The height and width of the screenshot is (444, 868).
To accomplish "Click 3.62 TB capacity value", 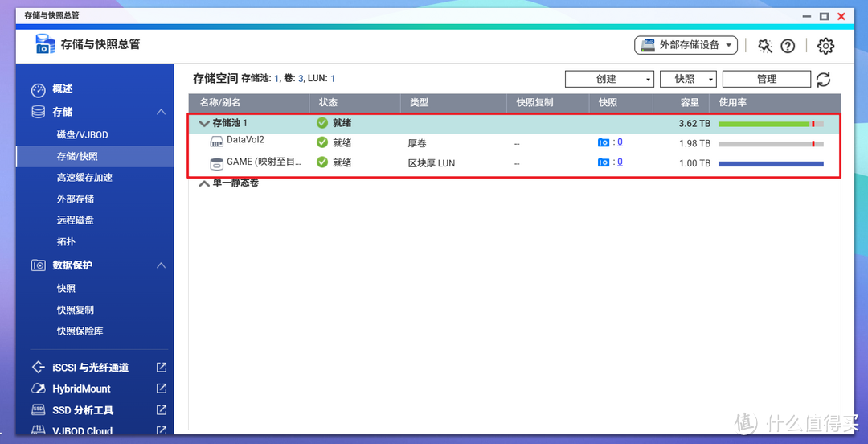I will (694, 124).
